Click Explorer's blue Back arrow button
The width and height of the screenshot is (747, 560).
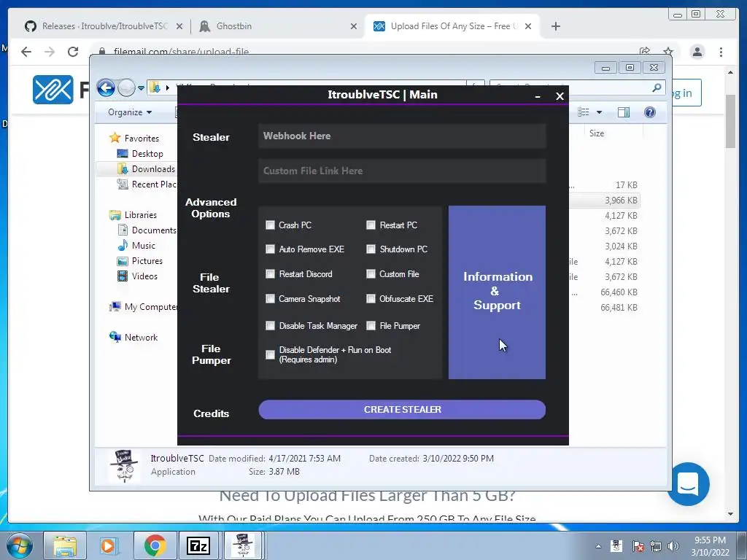pyautogui.click(x=106, y=87)
